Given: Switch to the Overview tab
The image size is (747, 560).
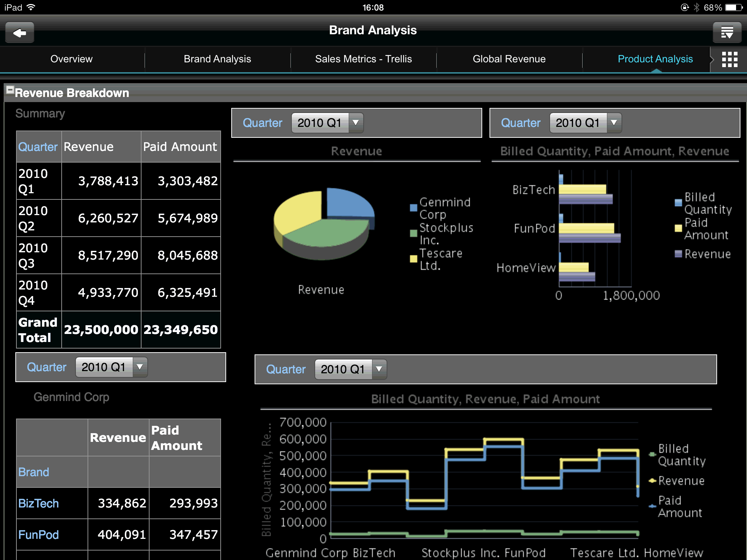Looking at the screenshot, I should click(71, 59).
